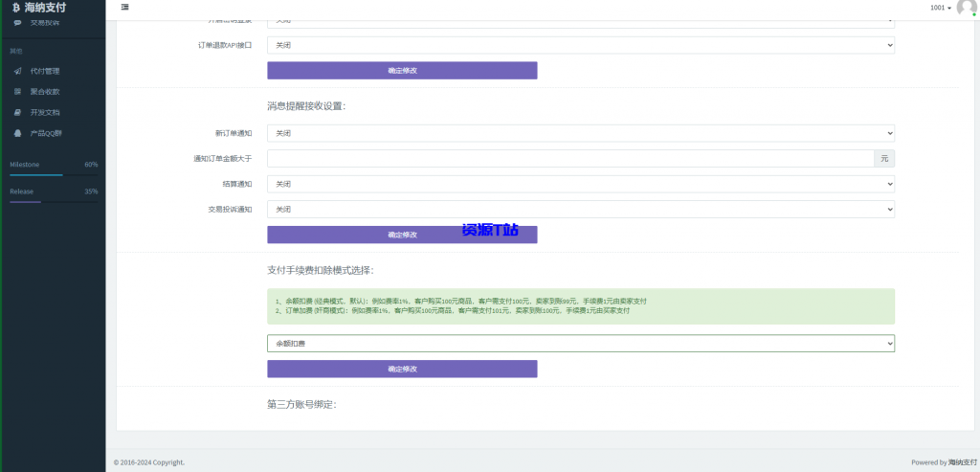Click the 结算通知 field label

tap(238, 184)
